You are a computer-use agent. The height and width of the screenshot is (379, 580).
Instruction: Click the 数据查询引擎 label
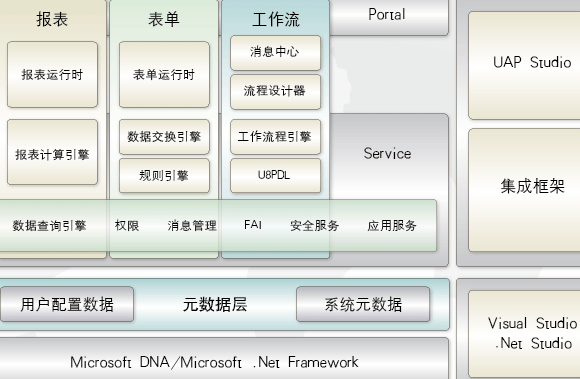tap(50, 226)
